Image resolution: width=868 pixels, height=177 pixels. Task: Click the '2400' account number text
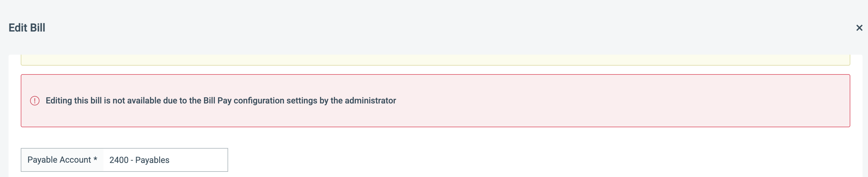tap(119, 160)
